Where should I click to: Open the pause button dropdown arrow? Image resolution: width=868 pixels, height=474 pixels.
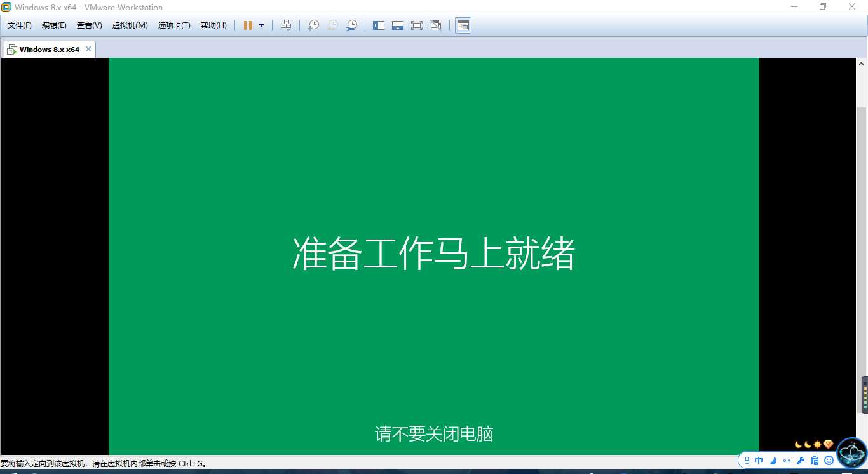pyautogui.click(x=261, y=25)
